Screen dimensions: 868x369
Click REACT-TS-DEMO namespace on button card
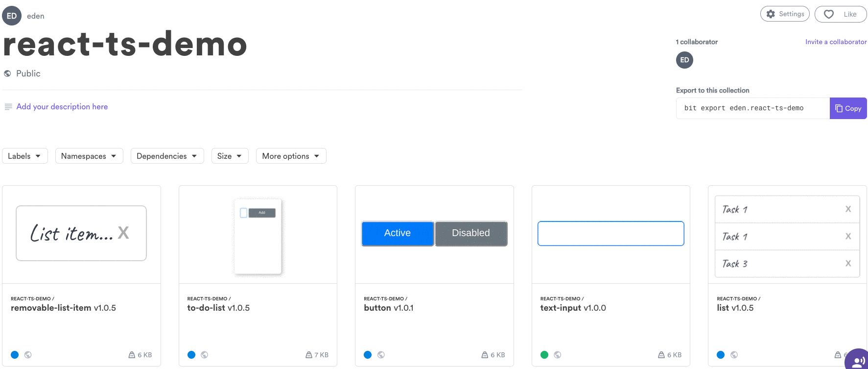(x=385, y=298)
